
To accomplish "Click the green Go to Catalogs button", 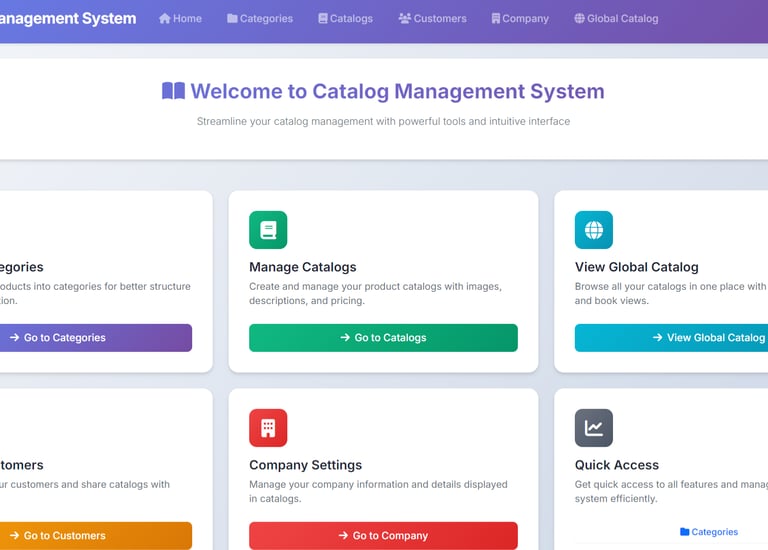I will pyautogui.click(x=383, y=337).
